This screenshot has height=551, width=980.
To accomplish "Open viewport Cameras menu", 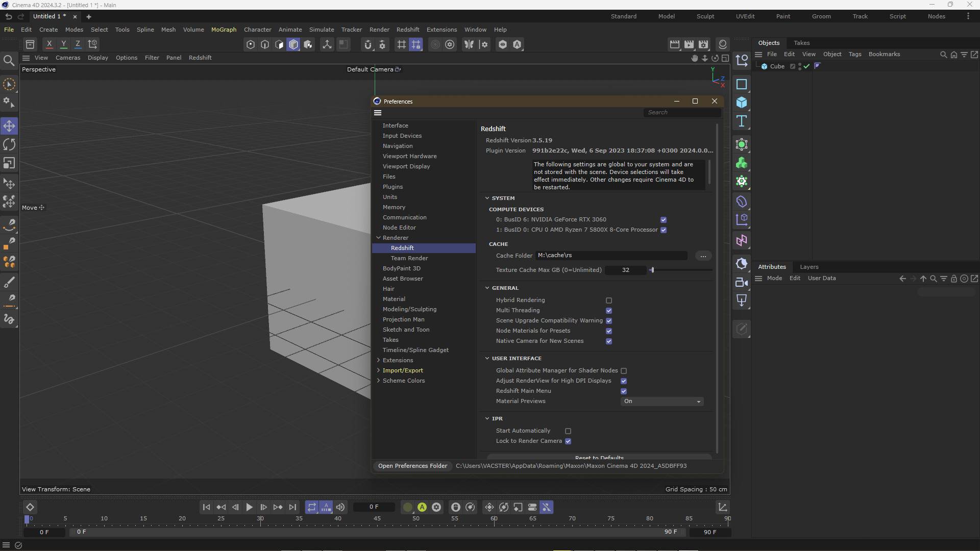I will (x=68, y=58).
